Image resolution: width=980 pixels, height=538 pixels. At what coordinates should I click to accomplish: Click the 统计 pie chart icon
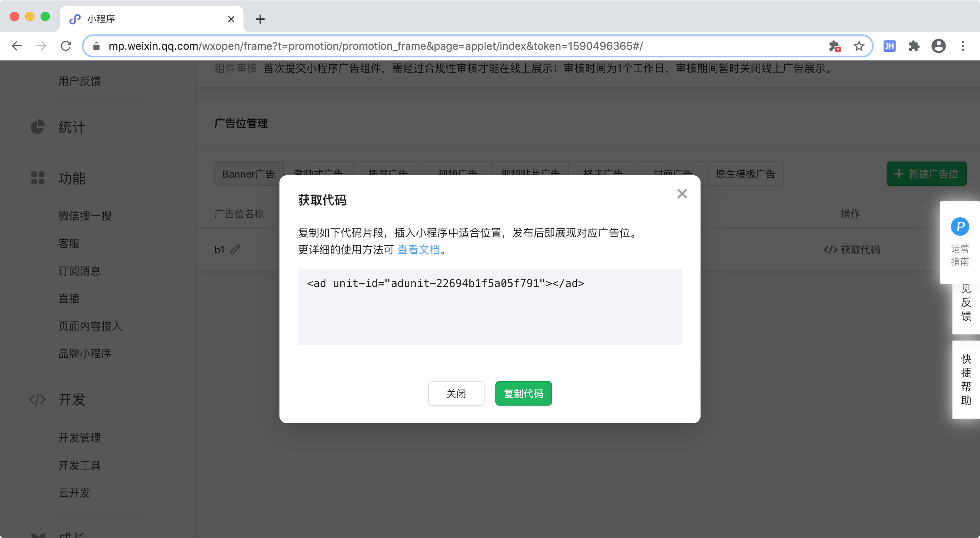38,127
